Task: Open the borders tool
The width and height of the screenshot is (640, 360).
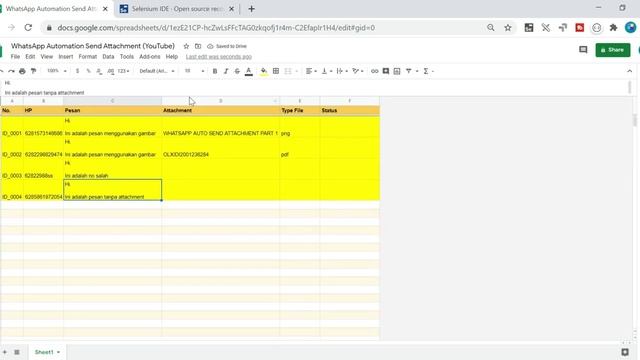Action: coord(276,71)
